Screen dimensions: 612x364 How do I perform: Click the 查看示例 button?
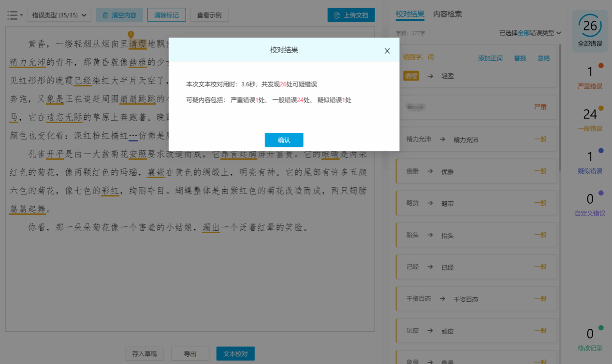tap(209, 15)
